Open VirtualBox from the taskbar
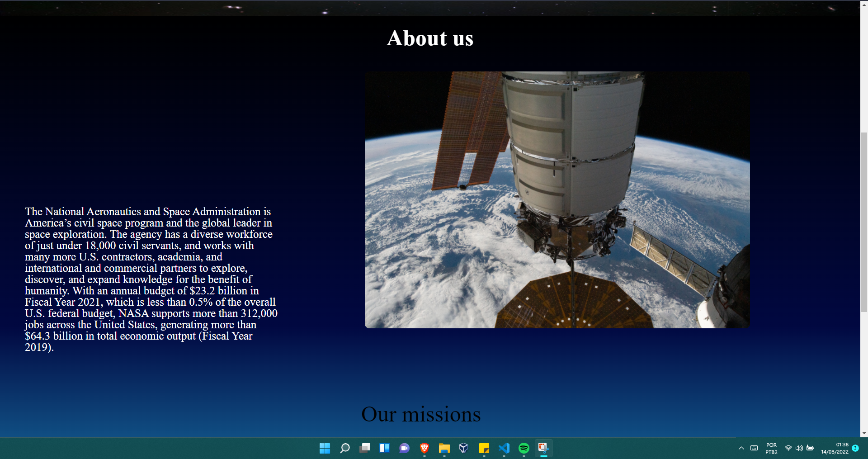868x459 pixels. (464, 448)
